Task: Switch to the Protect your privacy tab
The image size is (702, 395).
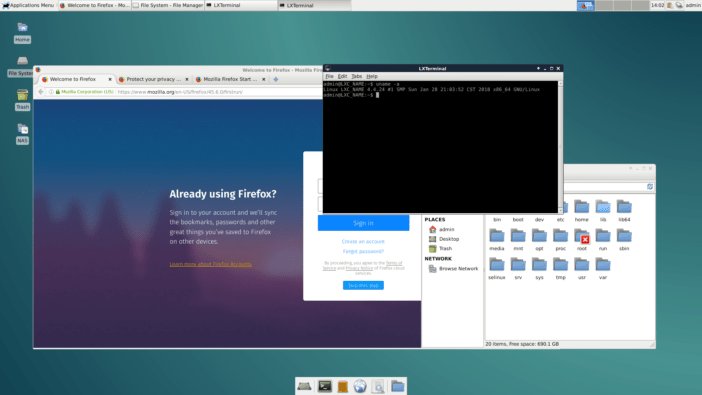Action: (x=153, y=79)
